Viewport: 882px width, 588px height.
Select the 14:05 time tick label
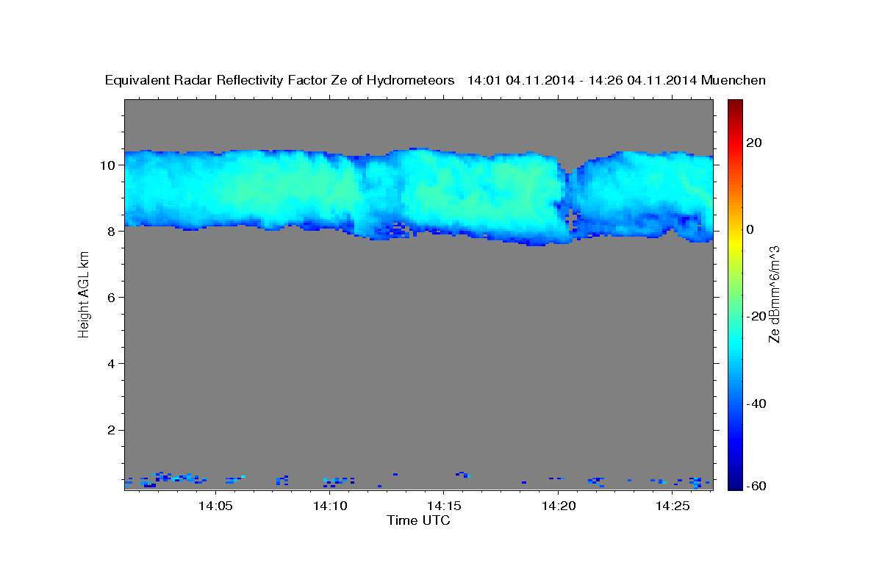tap(215, 506)
